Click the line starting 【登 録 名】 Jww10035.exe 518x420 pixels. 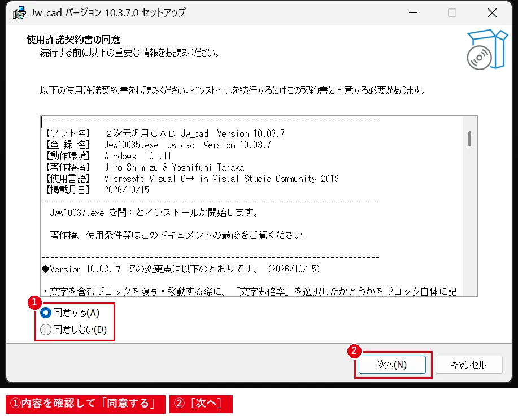click(158, 145)
